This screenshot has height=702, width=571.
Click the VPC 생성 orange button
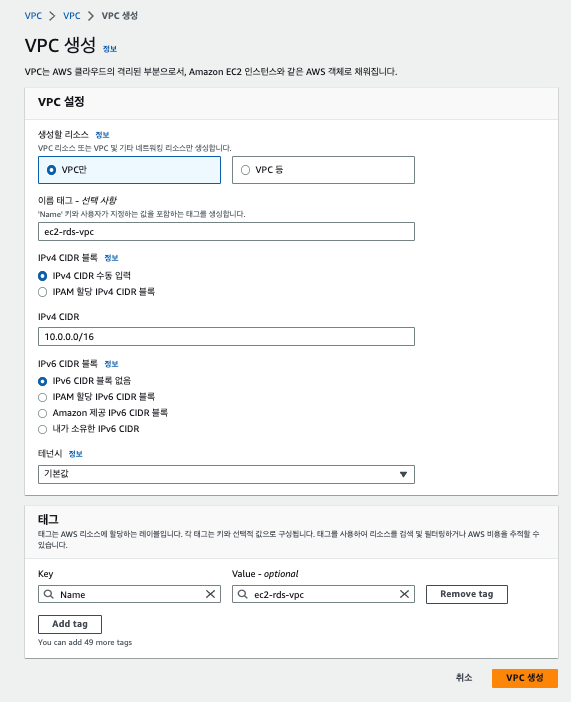tap(525, 678)
